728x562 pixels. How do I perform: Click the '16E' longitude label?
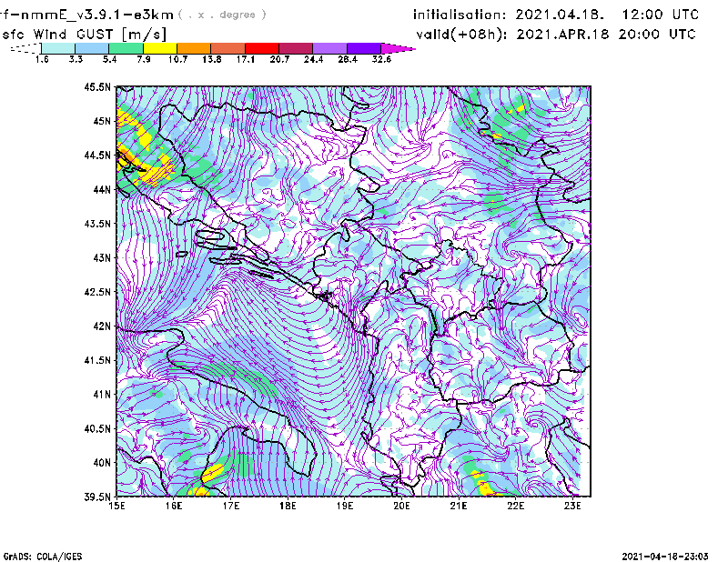174,506
